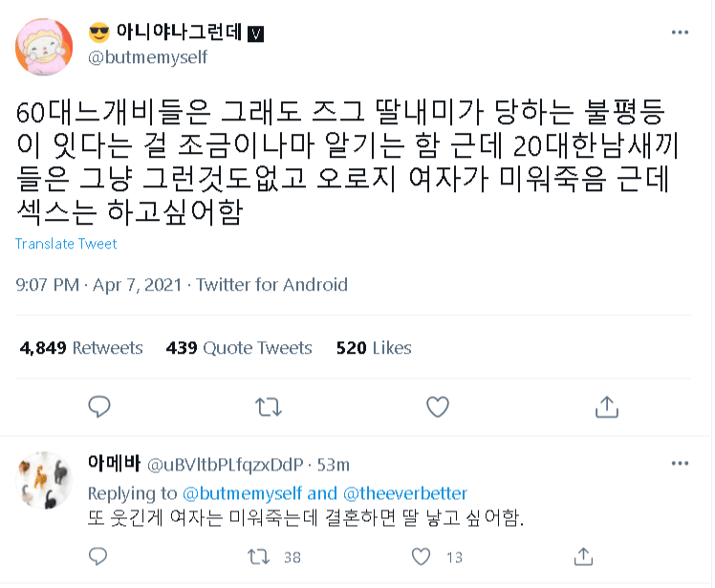
Task: Click reply icon on 아메바's reply
Action: click(x=99, y=556)
